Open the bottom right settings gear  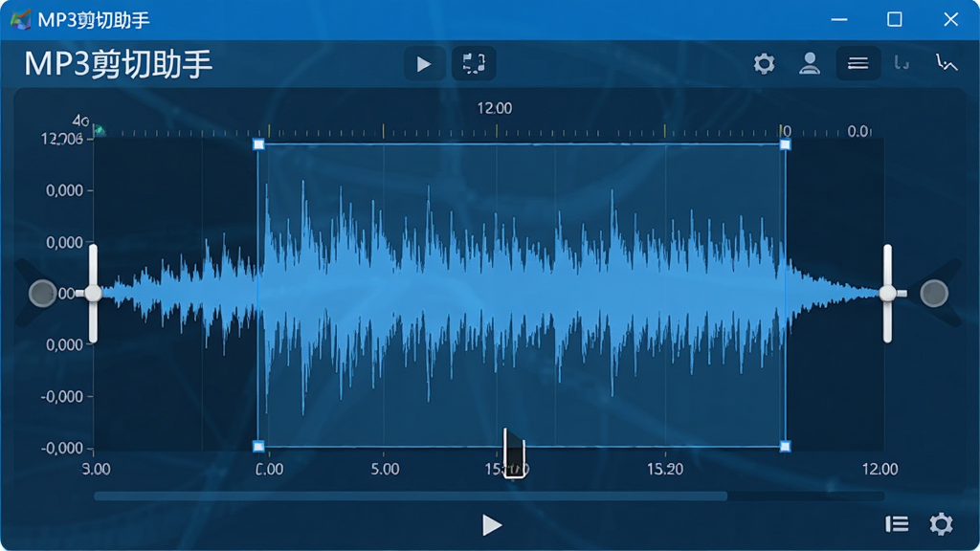pos(942,524)
